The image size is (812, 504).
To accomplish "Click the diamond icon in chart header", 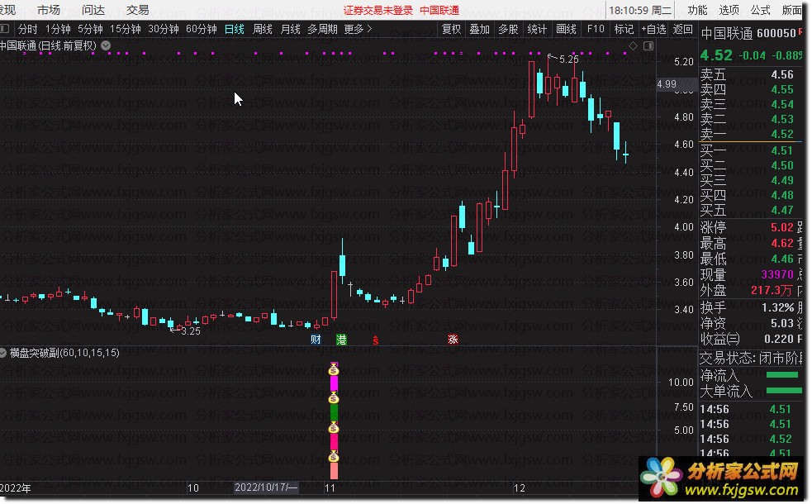I will coord(633,46).
